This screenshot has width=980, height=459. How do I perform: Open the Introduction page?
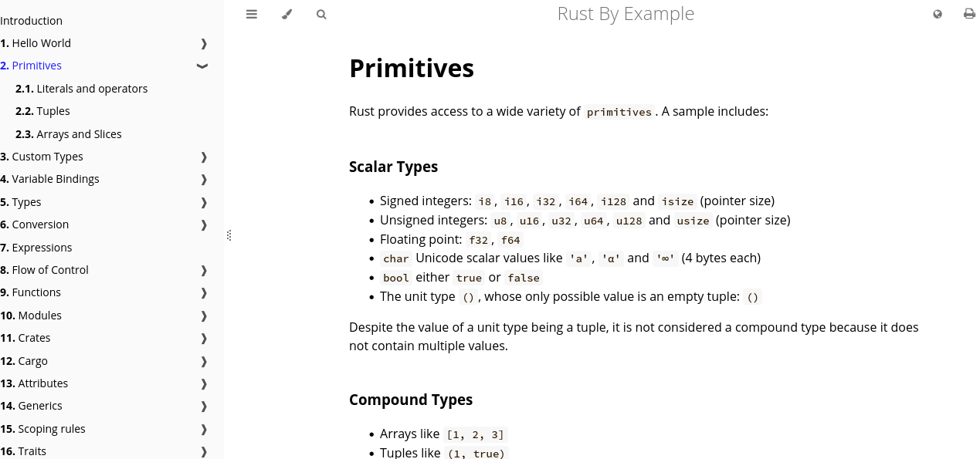(x=32, y=21)
